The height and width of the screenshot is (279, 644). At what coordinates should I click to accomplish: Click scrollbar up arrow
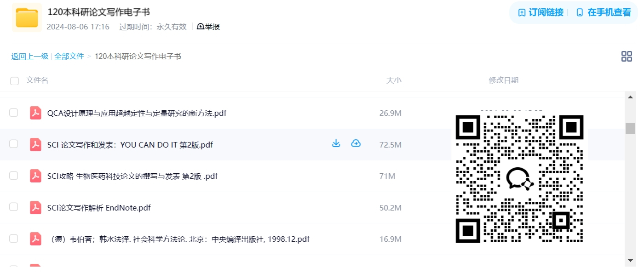(630, 97)
